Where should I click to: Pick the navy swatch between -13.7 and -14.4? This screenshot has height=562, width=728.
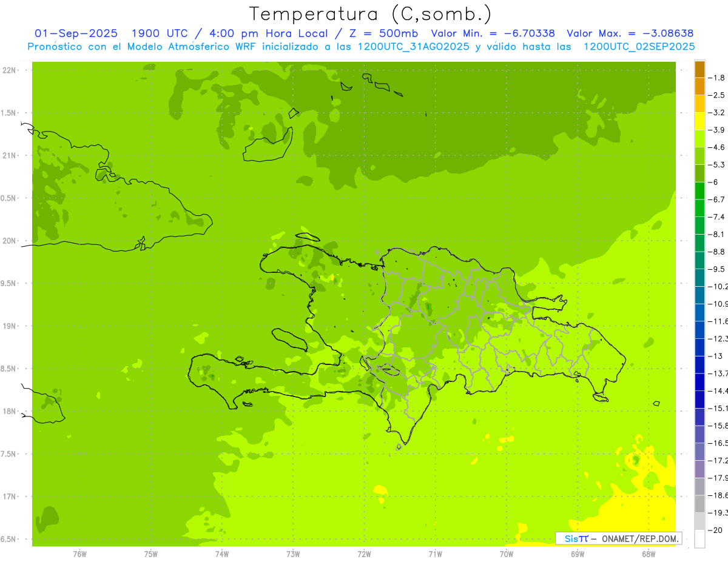(699, 382)
